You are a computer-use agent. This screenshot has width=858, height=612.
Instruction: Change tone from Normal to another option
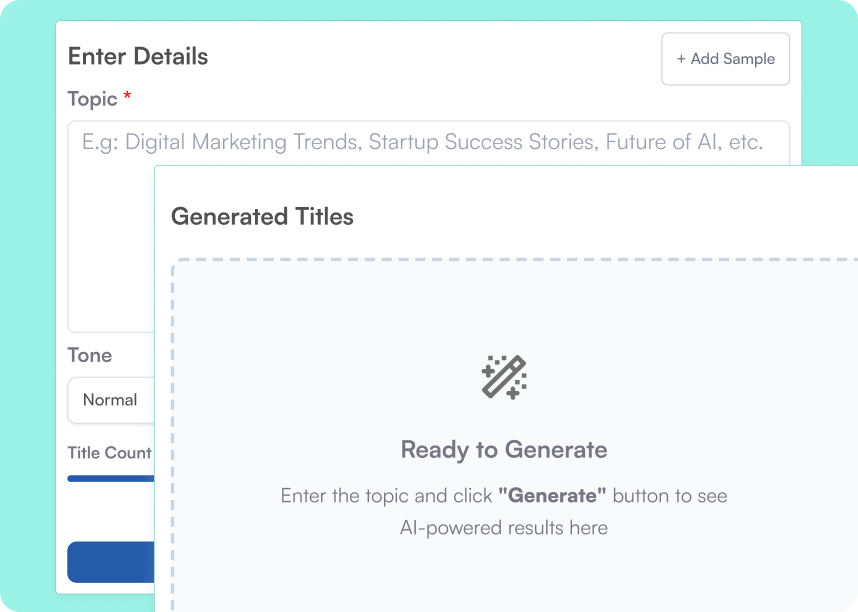[x=110, y=400]
